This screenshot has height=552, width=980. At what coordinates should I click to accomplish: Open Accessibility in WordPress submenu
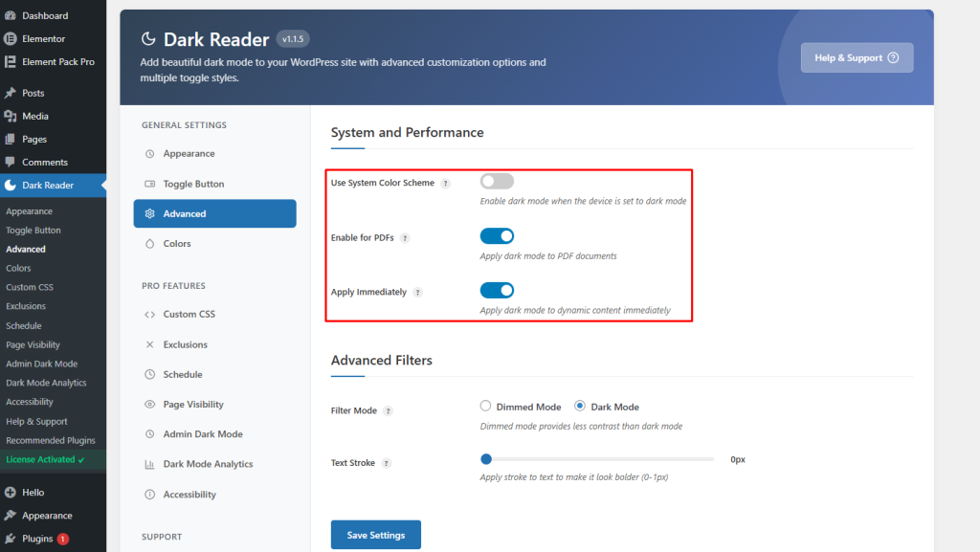(x=30, y=402)
